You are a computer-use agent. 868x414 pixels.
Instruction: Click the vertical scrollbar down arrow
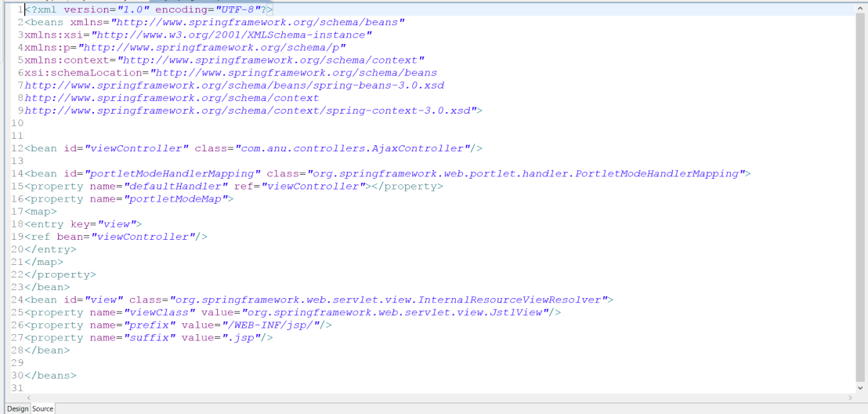tap(861, 388)
